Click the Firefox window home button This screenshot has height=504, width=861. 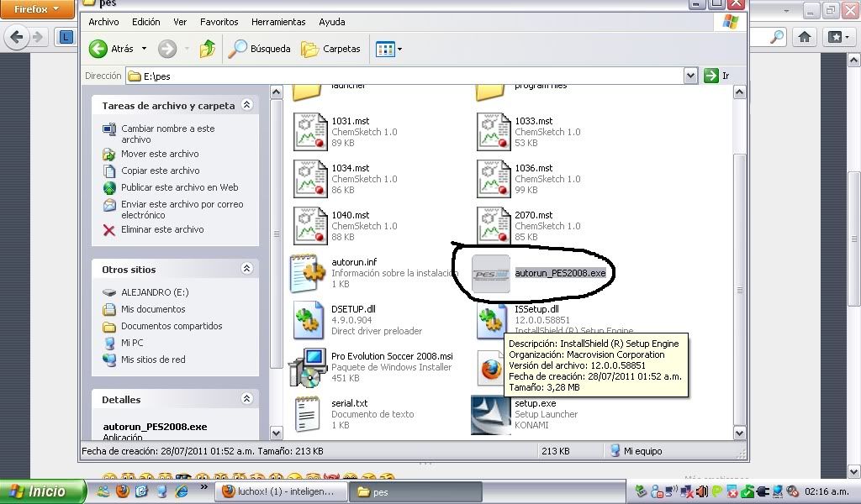pyautogui.click(x=805, y=37)
